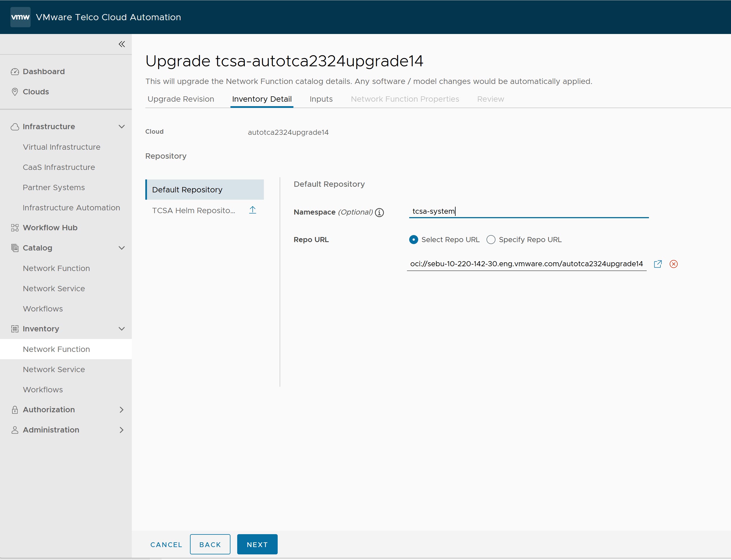Click the BACK button
This screenshot has width=731, height=560.
pyautogui.click(x=210, y=544)
